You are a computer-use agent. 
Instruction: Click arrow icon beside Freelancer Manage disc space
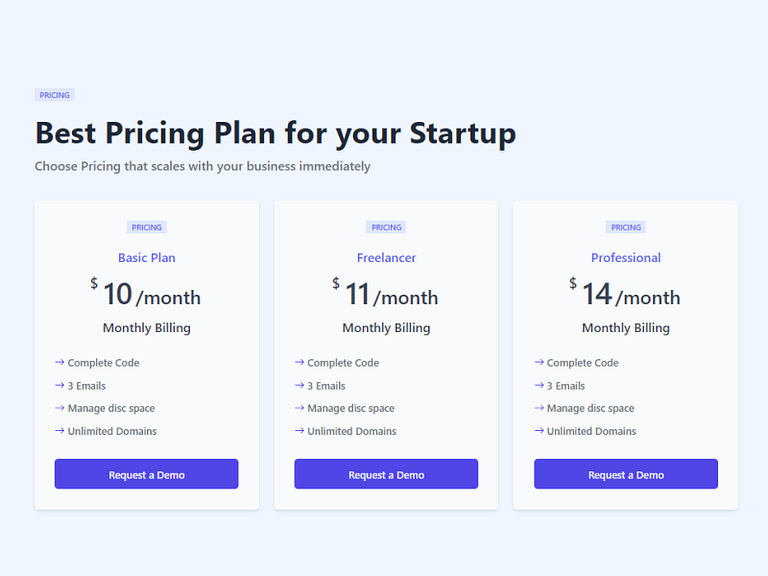(x=300, y=408)
